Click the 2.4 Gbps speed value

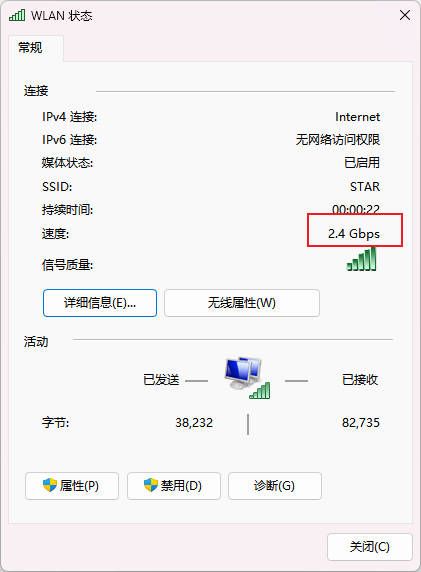354,233
